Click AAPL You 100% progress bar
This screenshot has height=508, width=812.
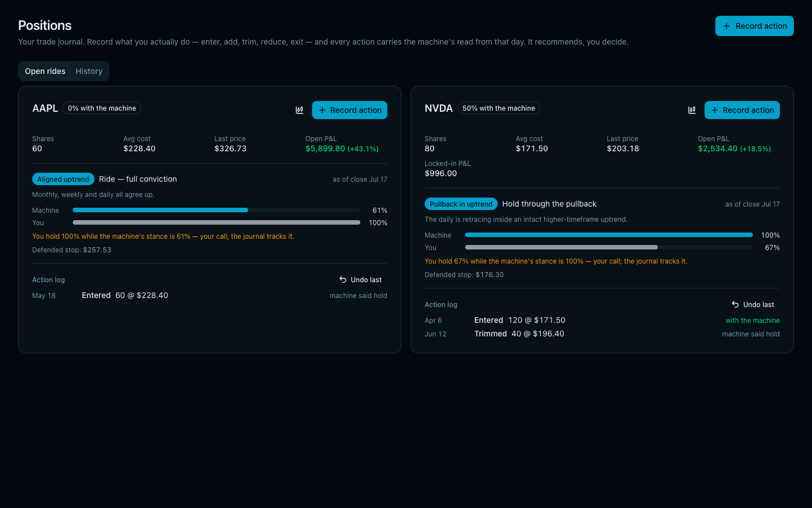point(217,222)
